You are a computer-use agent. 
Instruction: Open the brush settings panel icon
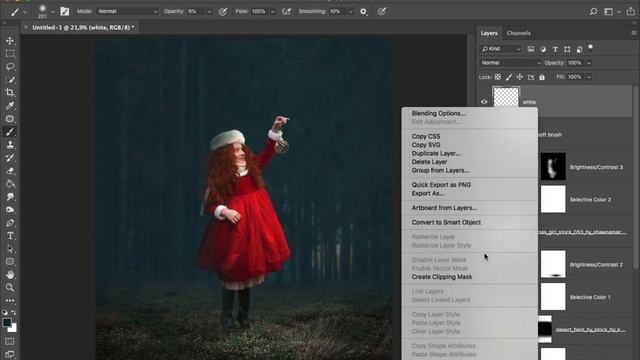[x=64, y=11]
